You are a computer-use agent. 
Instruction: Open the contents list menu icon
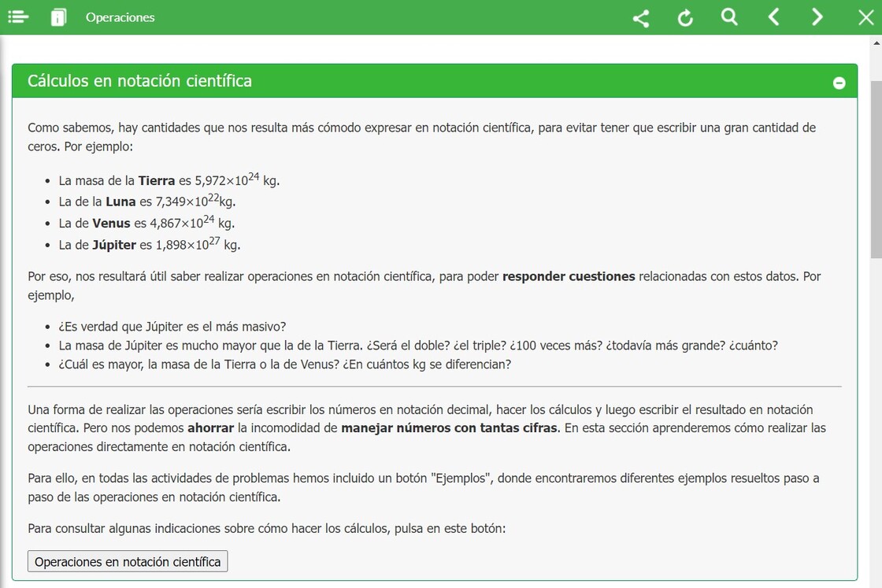point(18,17)
